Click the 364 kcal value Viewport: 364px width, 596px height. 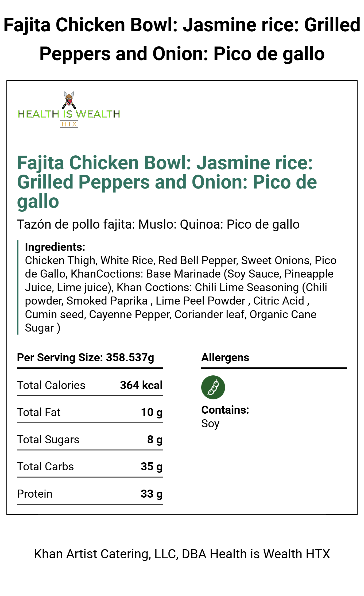[141, 385]
